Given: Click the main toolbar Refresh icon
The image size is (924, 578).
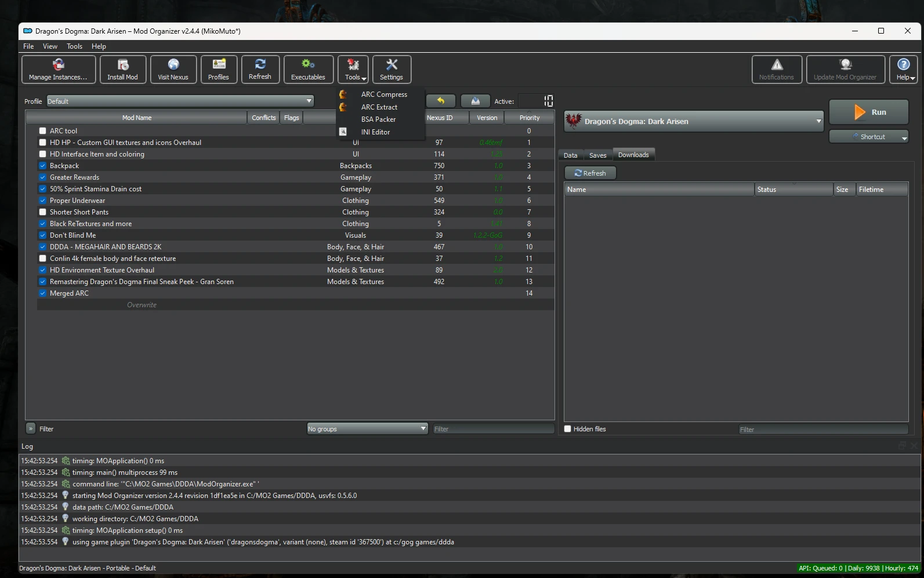Looking at the screenshot, I should (x=260, y=64).
